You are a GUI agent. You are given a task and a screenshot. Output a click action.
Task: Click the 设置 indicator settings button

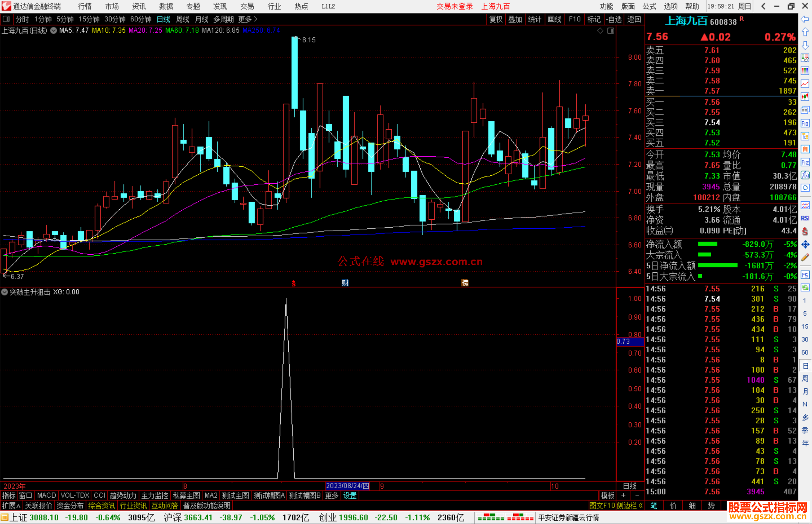pos(350,495)
